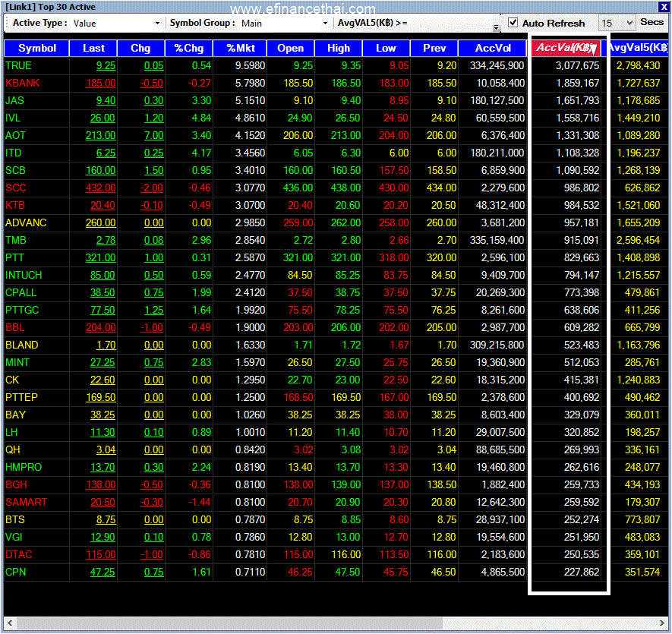This screenshot has width=672, height=634.
Task: Close the Top 30 Active window
Action: (664, 6)
